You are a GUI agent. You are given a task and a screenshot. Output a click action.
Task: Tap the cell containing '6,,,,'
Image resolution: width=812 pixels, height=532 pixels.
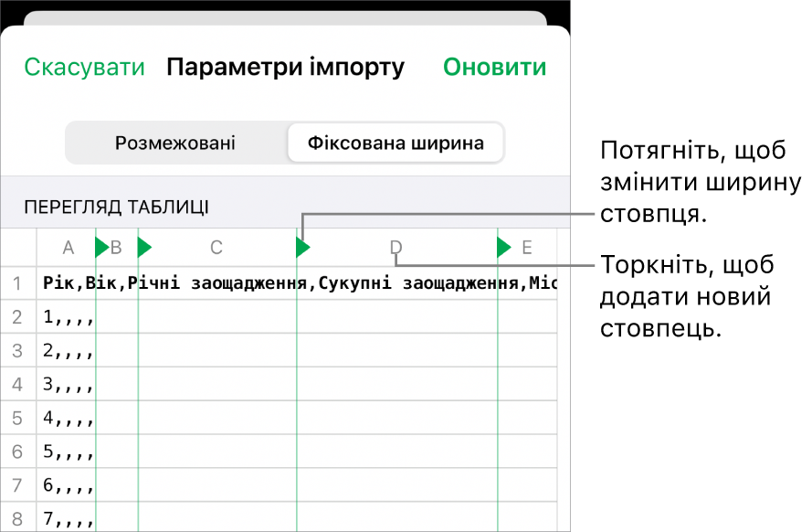(68, 484)
